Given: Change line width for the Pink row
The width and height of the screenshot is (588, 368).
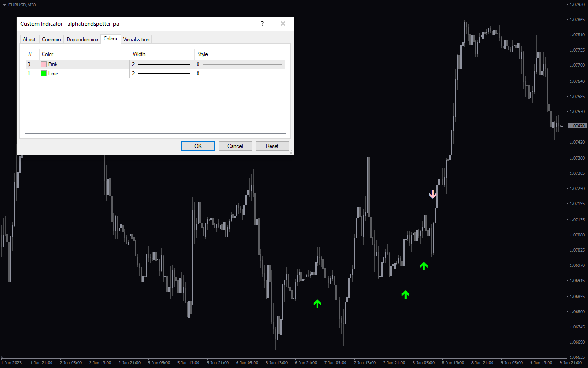Looking at the screenshot, I should point(162,64).
